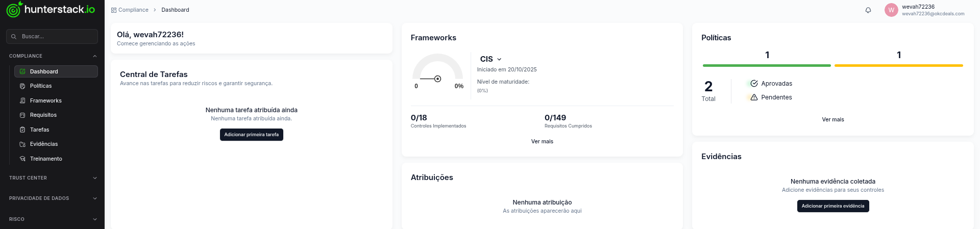Click the Tarefas sidebar icon
Viewport: 980px width, 229px height.
coord(22,130)
